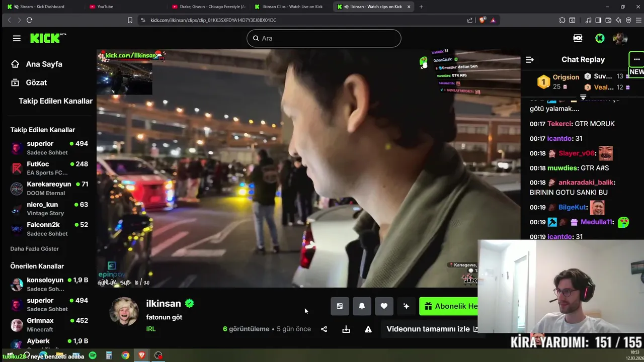Click BilgeKut chat username
The image size is (644, 362).
coord(572,207)
